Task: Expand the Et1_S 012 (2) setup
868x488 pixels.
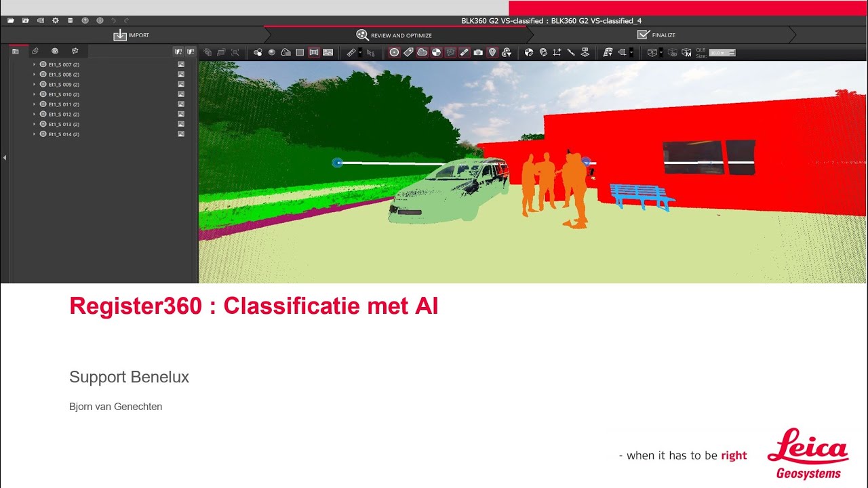Action: pos(35,115)
